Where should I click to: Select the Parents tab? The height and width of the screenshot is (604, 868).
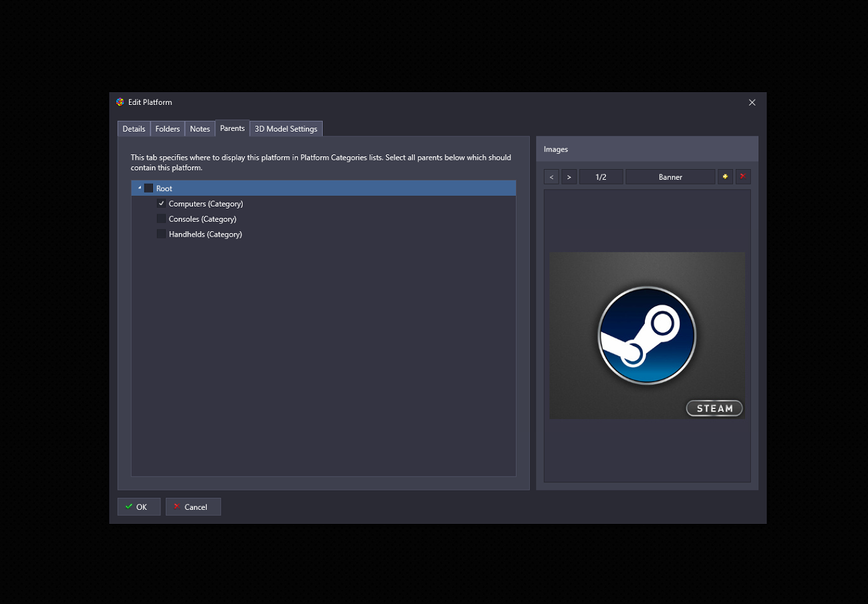[233, 128]
